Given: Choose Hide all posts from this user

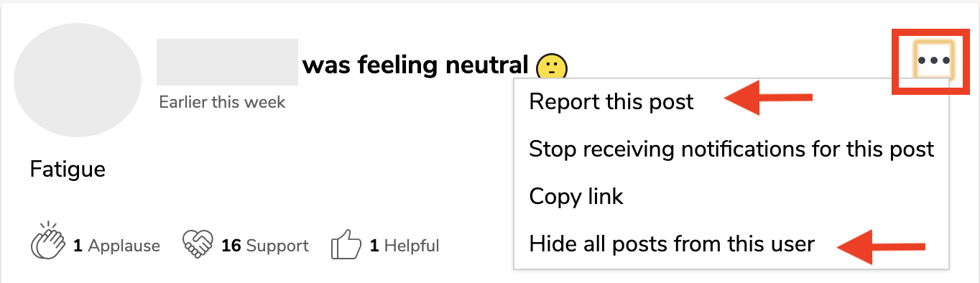Looking at the screenshot, I should (672, 244).
